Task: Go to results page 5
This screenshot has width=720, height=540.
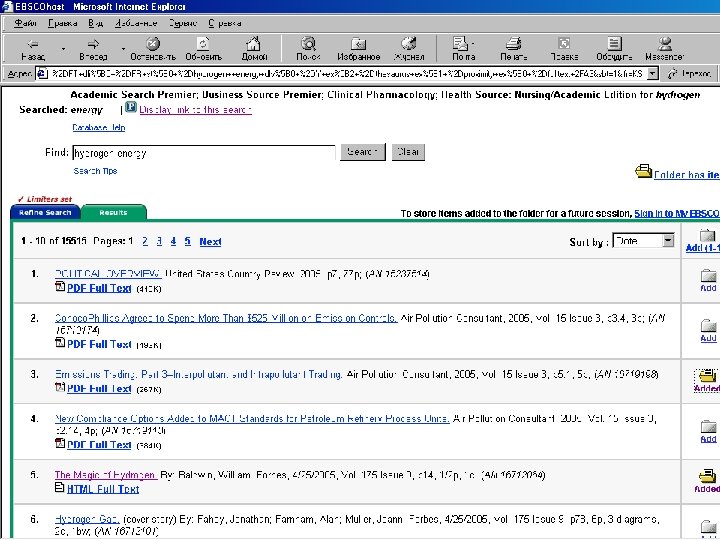Action: click(x=187, y=241)
